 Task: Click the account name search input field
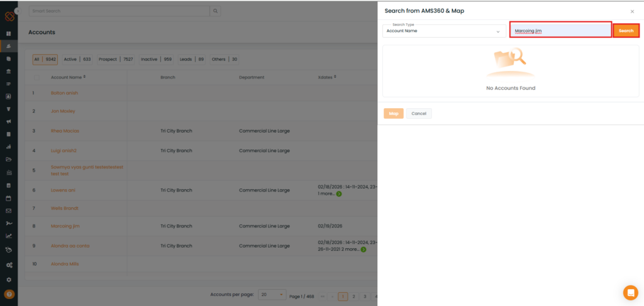click(560, 30)
